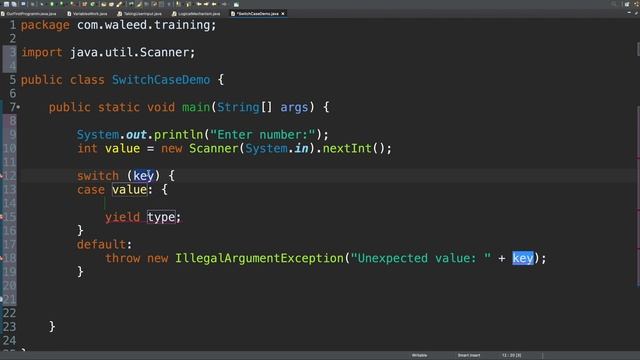The width and height of the screenshot is (640, 360).
Task: Click line number 5 in the gutter
Action: click(13, 80)
